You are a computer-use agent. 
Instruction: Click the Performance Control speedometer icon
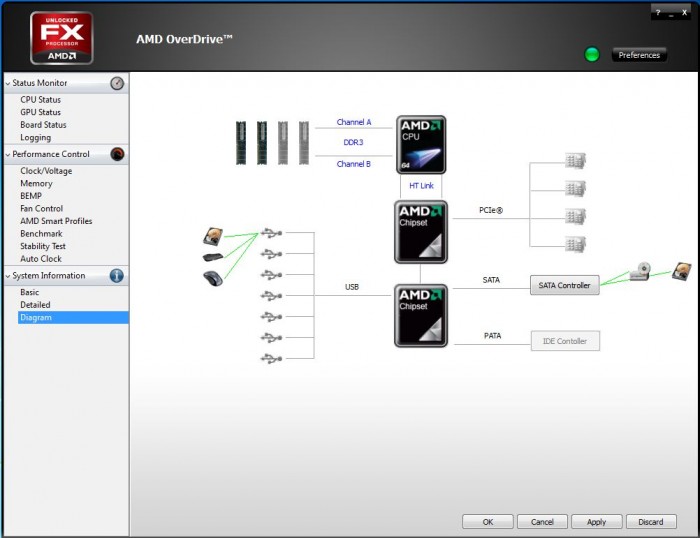pos(117,154)
